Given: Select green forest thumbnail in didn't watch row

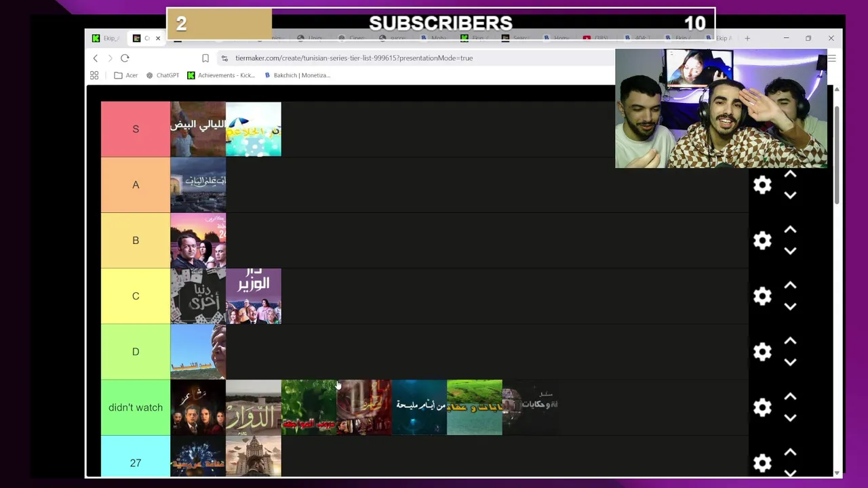Looking at the screenshot, I should pos(309,407).
